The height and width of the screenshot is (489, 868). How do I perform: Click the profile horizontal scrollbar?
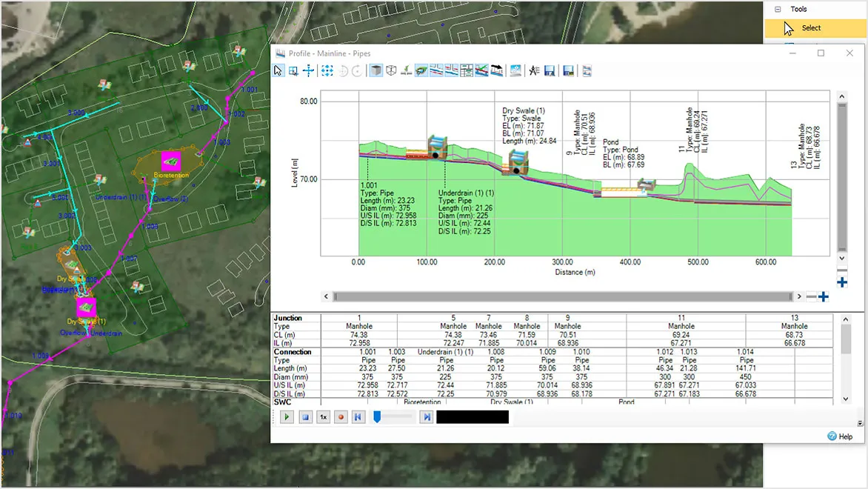point(563,297)
